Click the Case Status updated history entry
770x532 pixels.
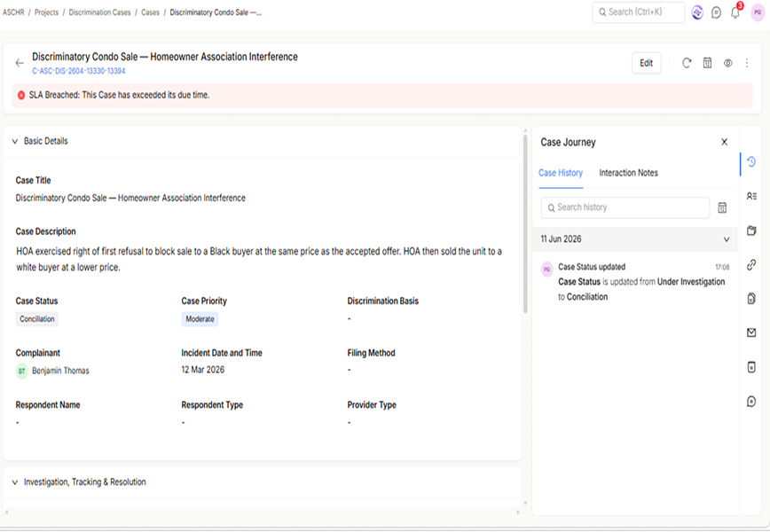coord(634,282)
